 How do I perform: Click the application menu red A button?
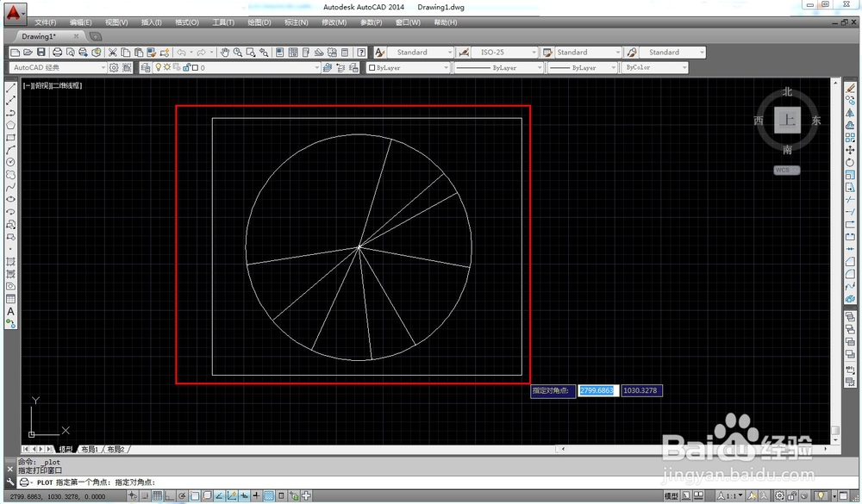[x=14, y=13]
